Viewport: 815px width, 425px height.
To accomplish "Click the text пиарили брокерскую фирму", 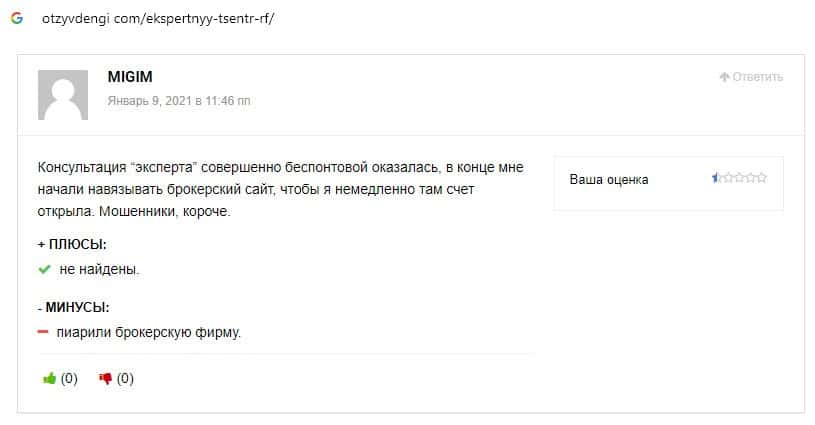I will click(x=149, y=332).
